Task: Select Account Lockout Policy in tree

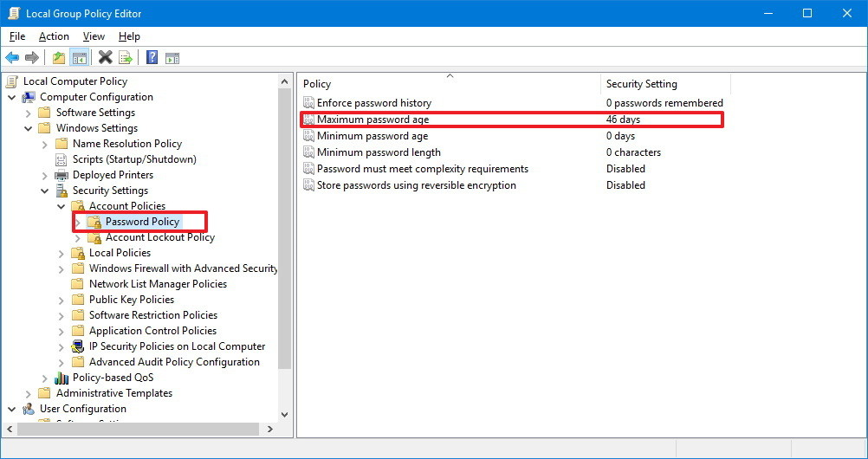Action: point(159,237)
